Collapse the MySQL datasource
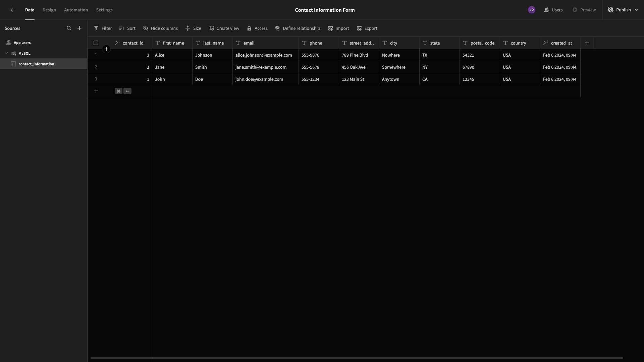The width and height of the screenshot is (644, 362). coord(7,53)
